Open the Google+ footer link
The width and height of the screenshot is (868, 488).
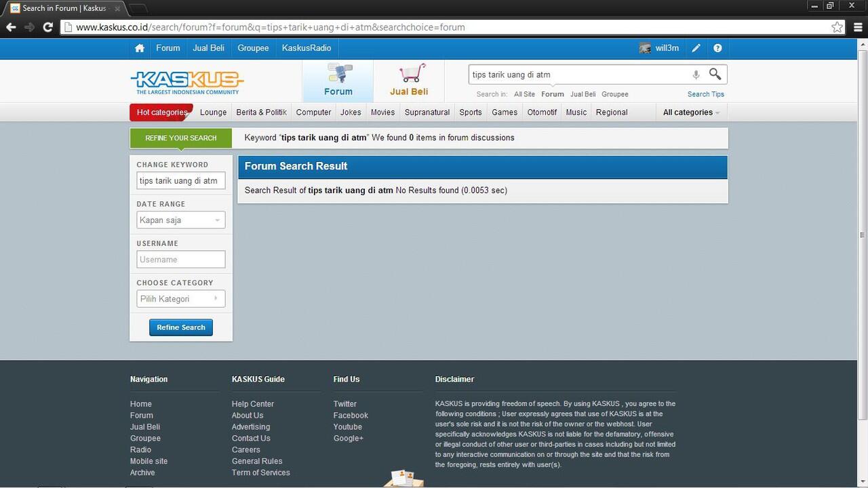[x=349, y=439]
